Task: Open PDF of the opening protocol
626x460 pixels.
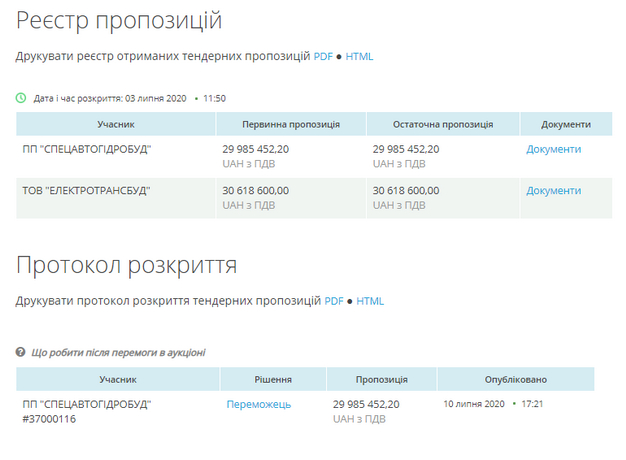Action: (x=334, y=301)
